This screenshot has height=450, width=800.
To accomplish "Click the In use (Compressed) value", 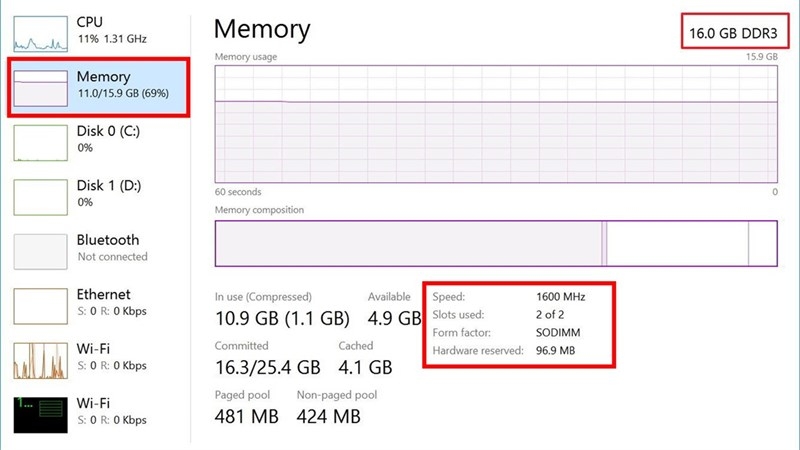I will [282, 319].
